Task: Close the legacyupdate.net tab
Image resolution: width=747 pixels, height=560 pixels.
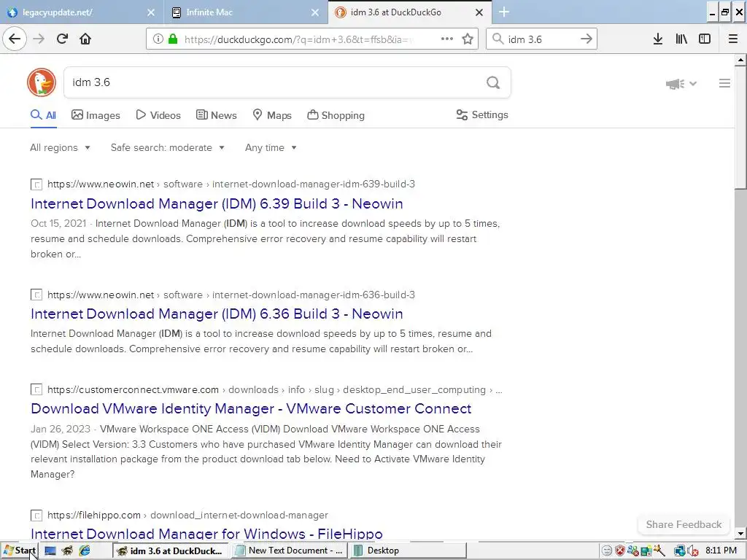Action: click(151, 12)
